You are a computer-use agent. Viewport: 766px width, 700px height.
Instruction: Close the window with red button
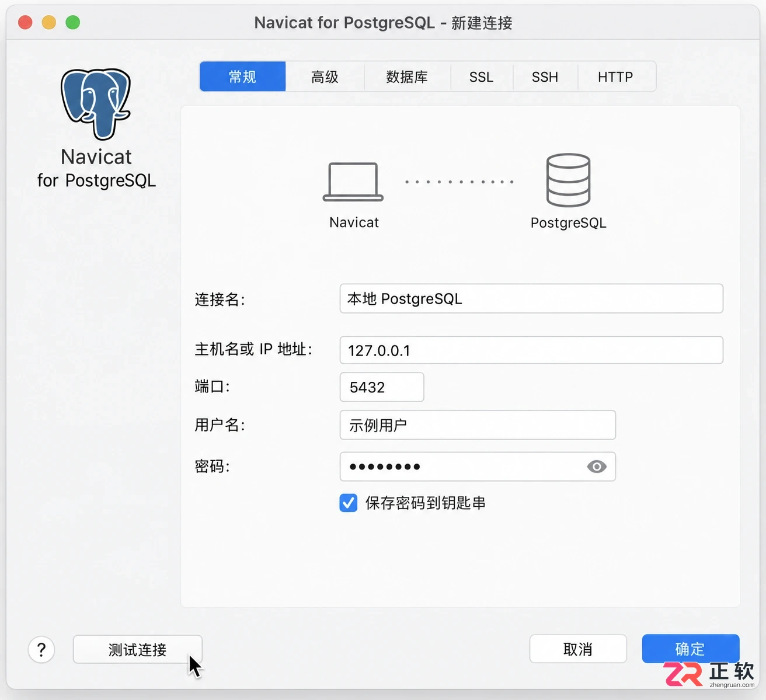click(x=25, y=23)
